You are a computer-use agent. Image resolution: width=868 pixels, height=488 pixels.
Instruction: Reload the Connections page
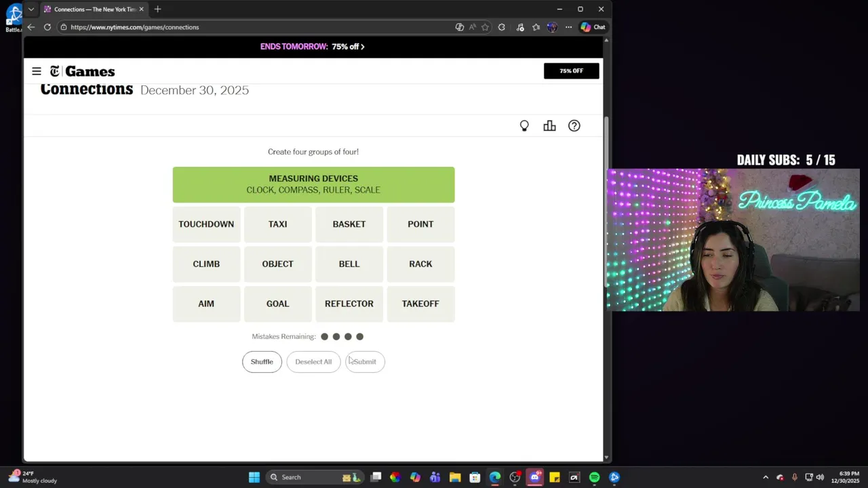[x=47, y=27]
